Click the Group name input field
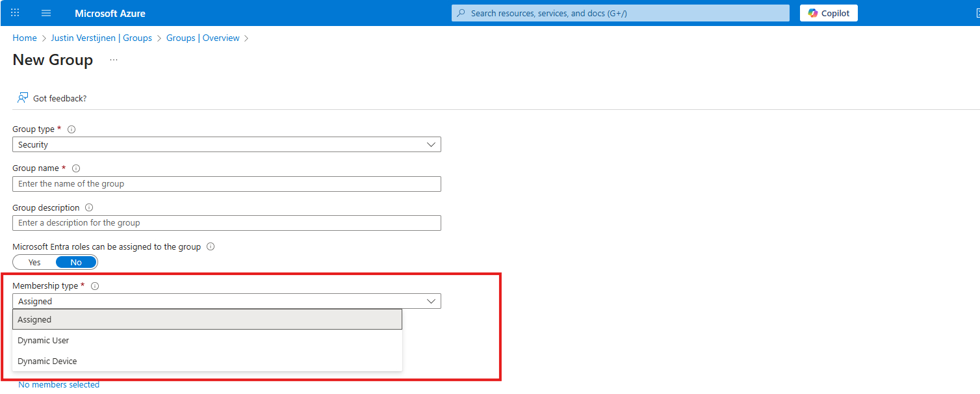This screenshot has width=980, height=394. tap(227, 184)
